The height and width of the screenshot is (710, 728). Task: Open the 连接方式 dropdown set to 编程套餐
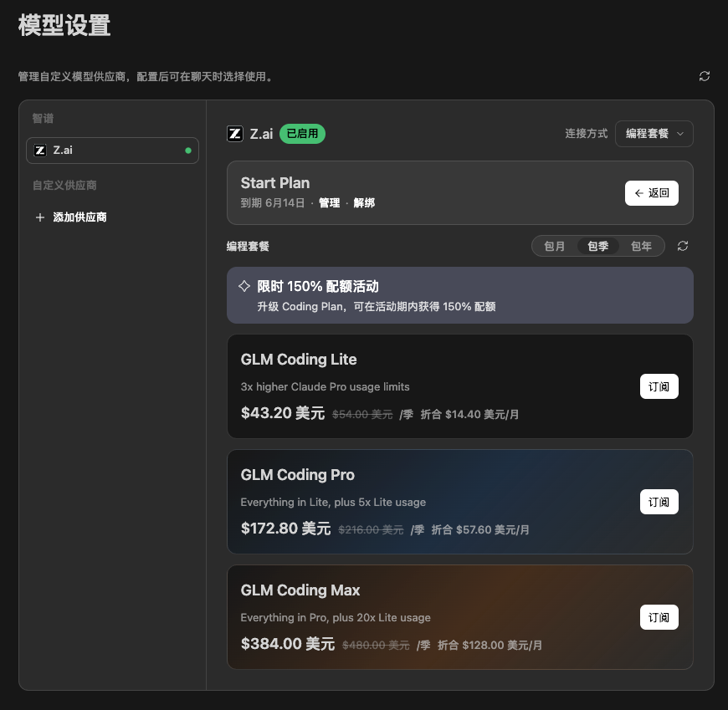(x=654, y=134)
